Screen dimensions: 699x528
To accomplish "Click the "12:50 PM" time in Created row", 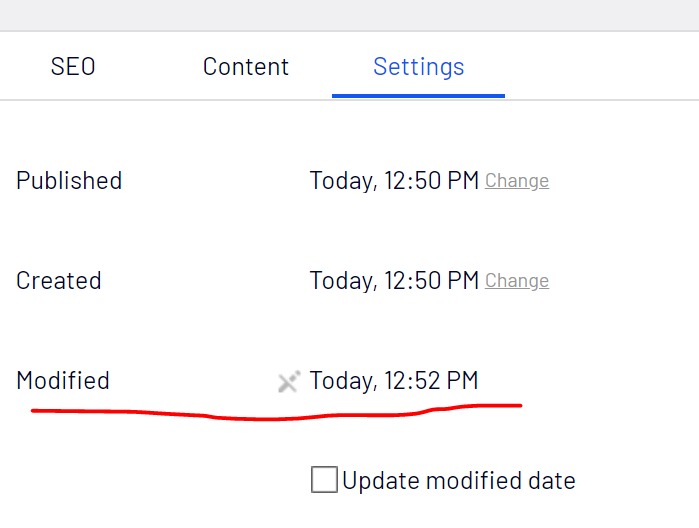I will click(x=431, y=281).
